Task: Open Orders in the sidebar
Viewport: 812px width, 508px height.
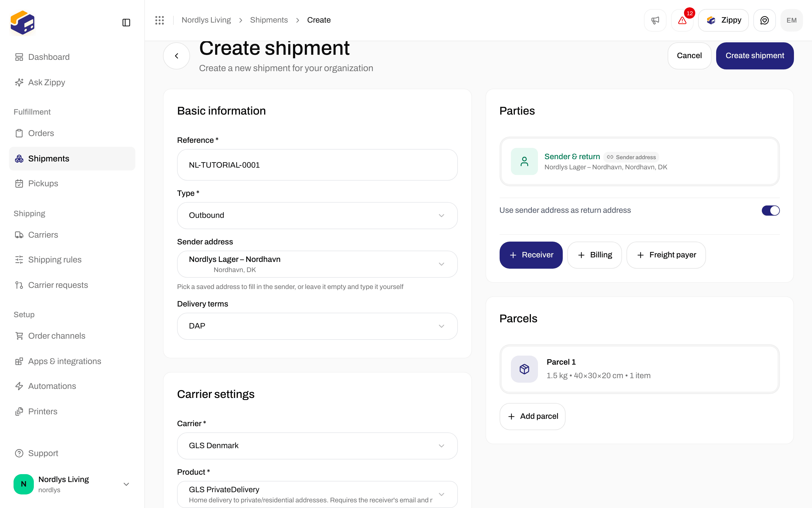Action: [72, 133]
